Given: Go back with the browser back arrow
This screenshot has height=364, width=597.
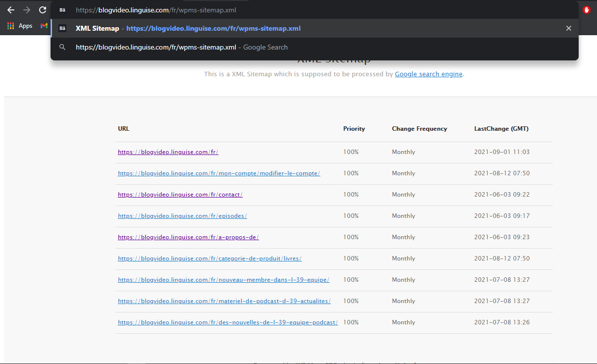Looking at the screenshot, I should 11,10.
